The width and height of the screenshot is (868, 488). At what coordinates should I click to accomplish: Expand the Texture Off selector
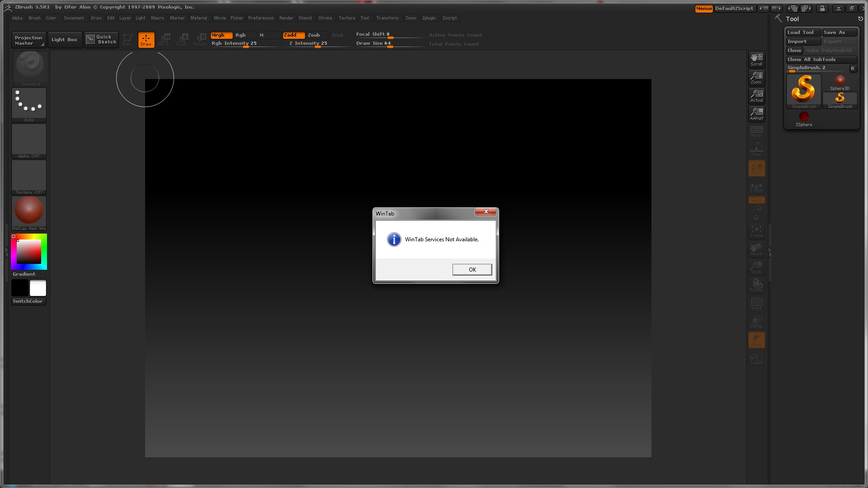click(29, 177)
